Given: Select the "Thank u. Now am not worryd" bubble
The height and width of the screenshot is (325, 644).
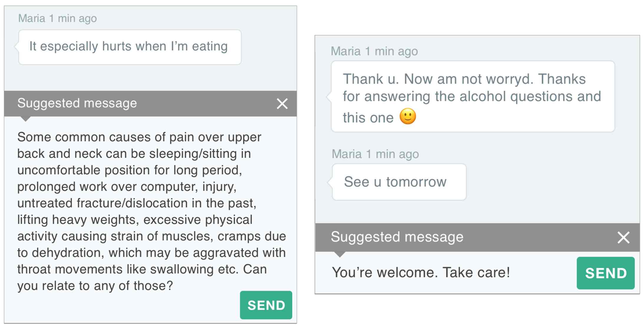Looking at the screenshot, I should tap(473, 96).
